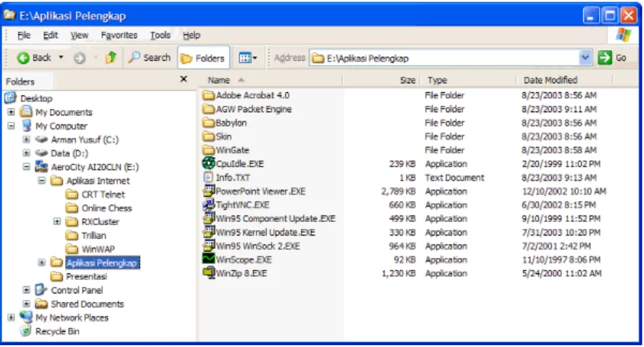Sort files by the Type column header
This screenshot has height=347, width=644.
[468, 81]
